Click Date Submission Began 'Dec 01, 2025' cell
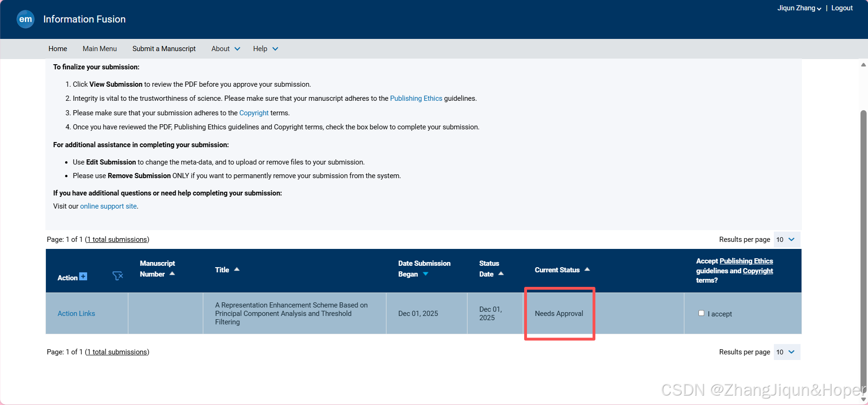Screen dimensions: 868x405 pyautogui.click(x=418, y=314)
